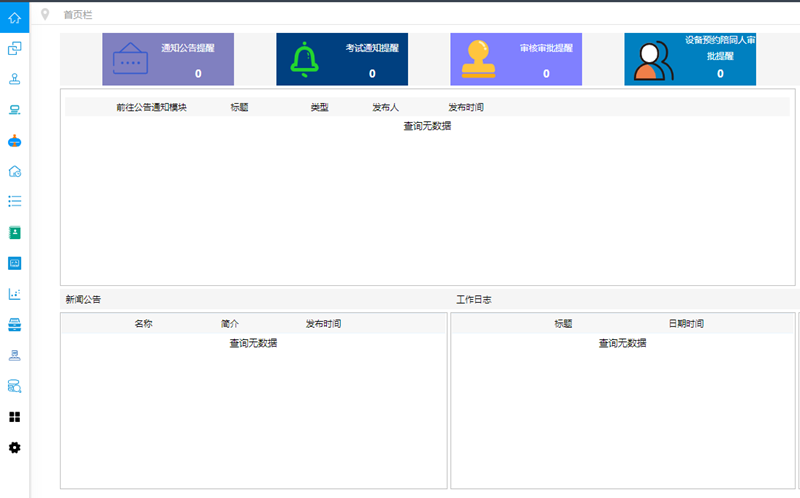This screenshot has width=800, height=498.
Task: Click the 发布人 column header in notice table
Action: (385, 107)
